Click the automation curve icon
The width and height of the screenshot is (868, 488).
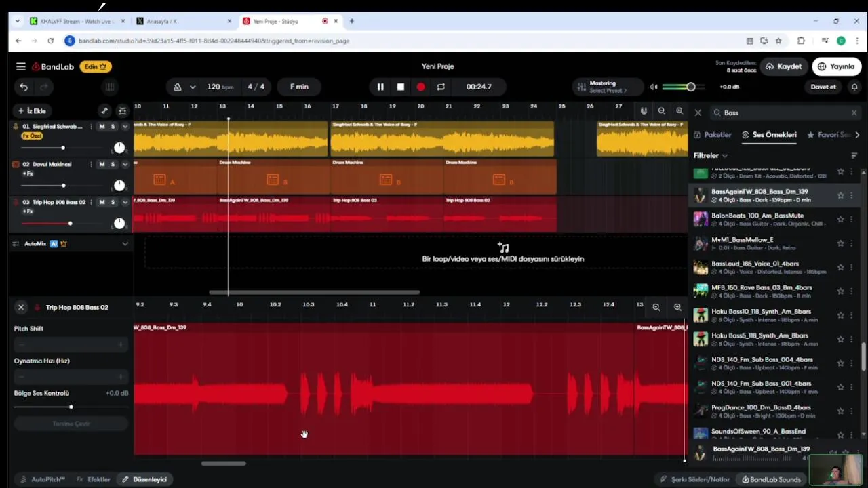(104, 110)
